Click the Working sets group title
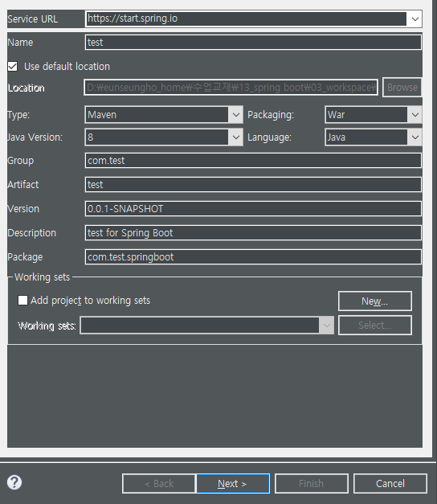The height and width of the screenshot is (504, 437). pos(42,277)
